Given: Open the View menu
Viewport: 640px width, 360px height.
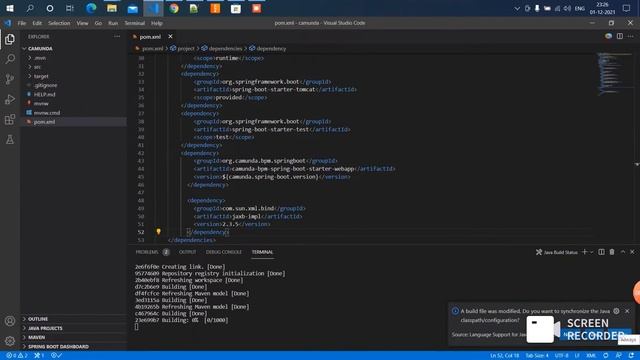Looking at the screenshot, I should (82, 23).
